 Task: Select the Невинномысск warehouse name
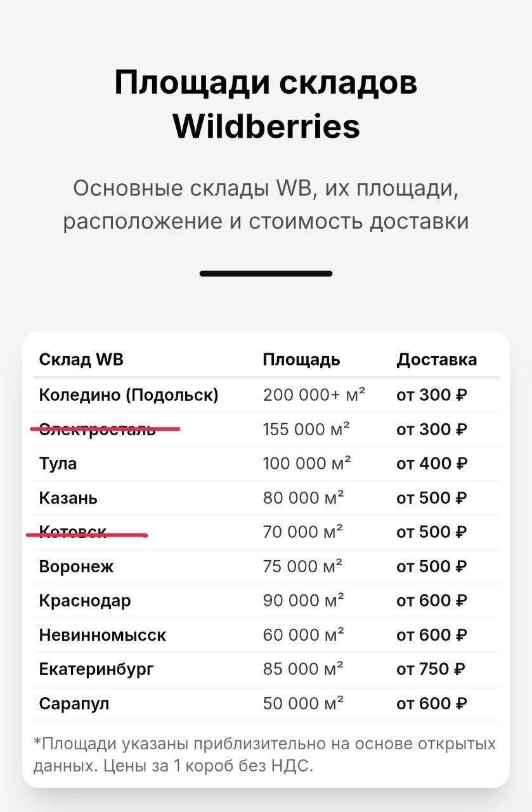103,635
